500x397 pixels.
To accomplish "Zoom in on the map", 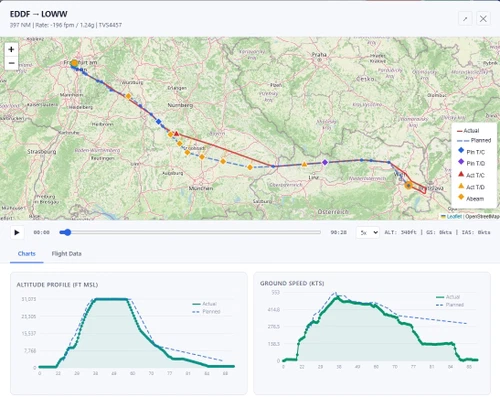I will 11,49.
